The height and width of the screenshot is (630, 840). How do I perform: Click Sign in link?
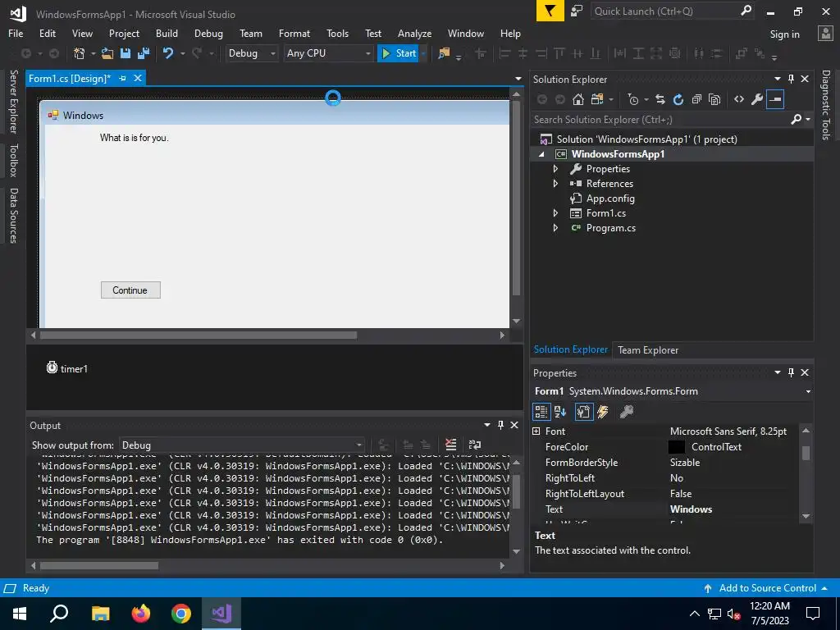(784, 34)
